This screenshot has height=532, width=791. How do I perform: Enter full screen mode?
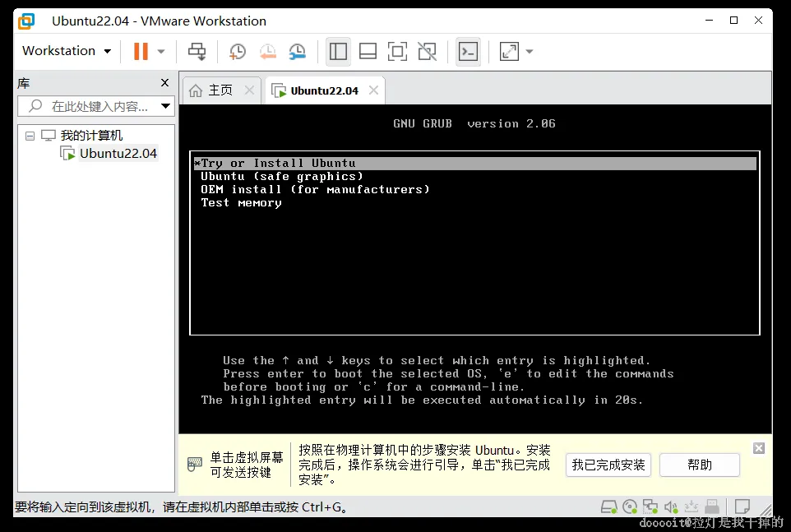tap(397, 52)
